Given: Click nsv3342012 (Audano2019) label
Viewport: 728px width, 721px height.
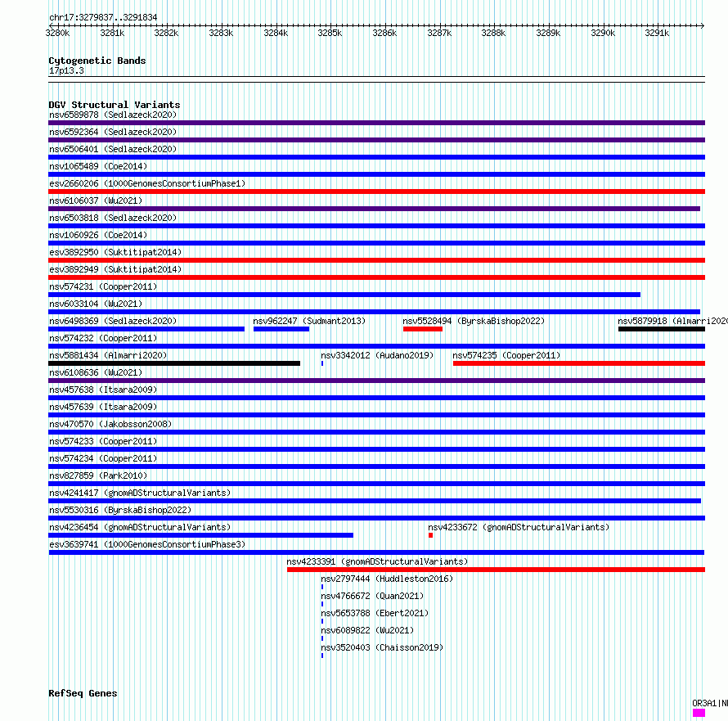Looking at the screenshot, I should 377,355.
